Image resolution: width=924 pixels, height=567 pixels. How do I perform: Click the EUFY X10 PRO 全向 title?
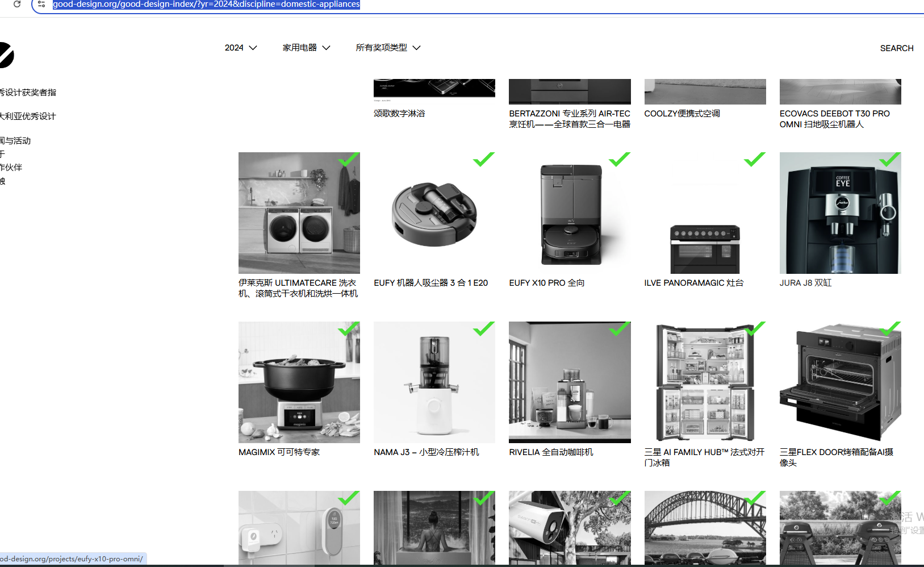click(547, 283)
